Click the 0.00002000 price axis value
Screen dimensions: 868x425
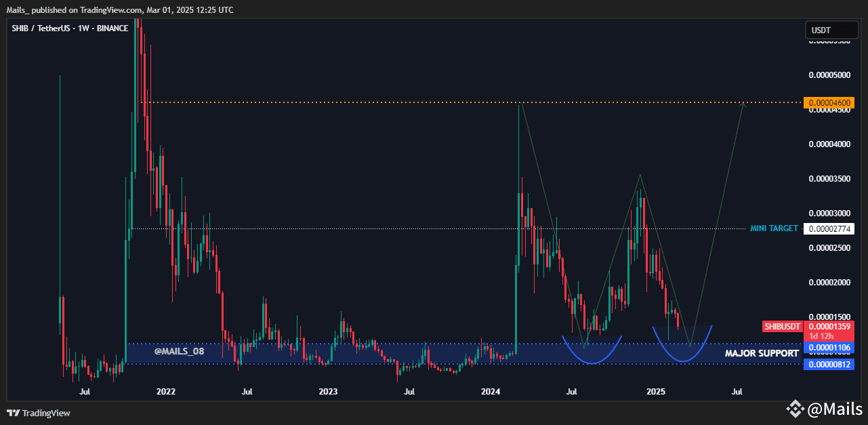829,283
